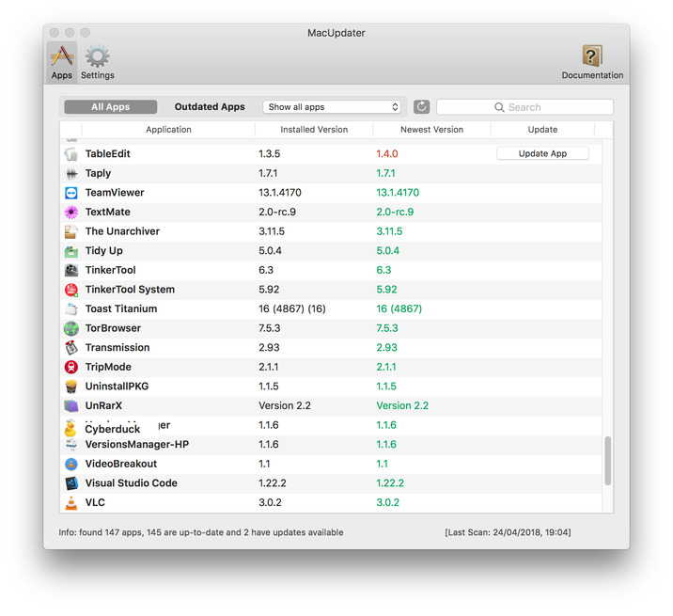
Task: Sort by the Newest Version header
Action: pos(431,130)
